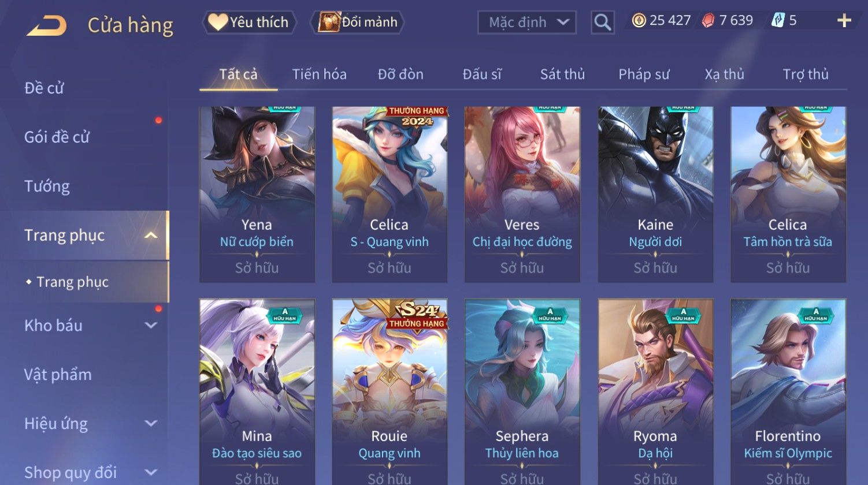Click the gold coin balance icon
The height and width of the screenshot is (485, 868).
[x=639, y=21]
